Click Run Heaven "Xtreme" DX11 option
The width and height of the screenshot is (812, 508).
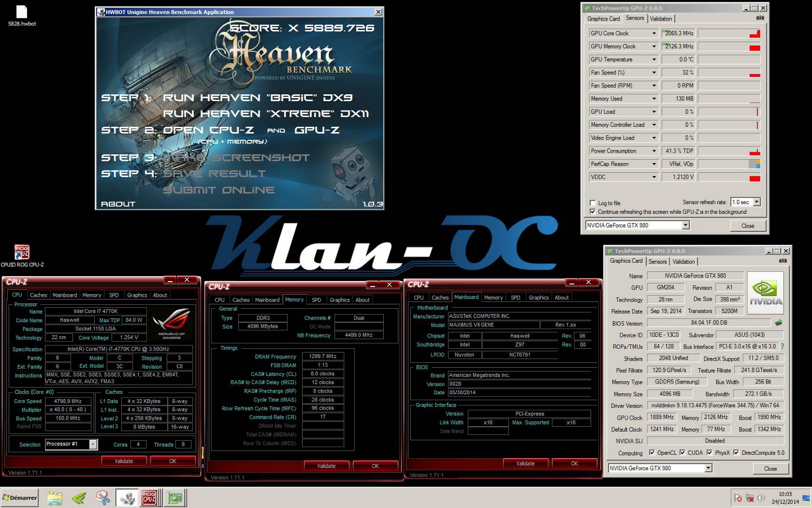[266, 114]
